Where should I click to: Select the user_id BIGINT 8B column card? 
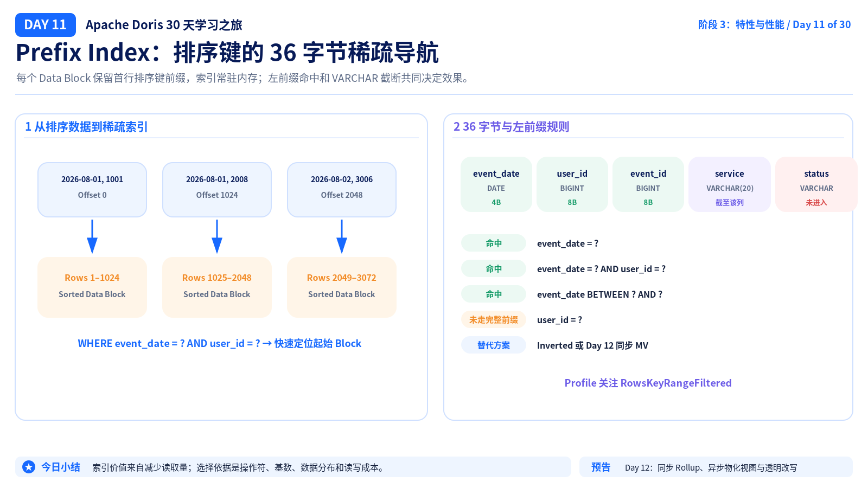pyautogui.click(x=572, y=184)
